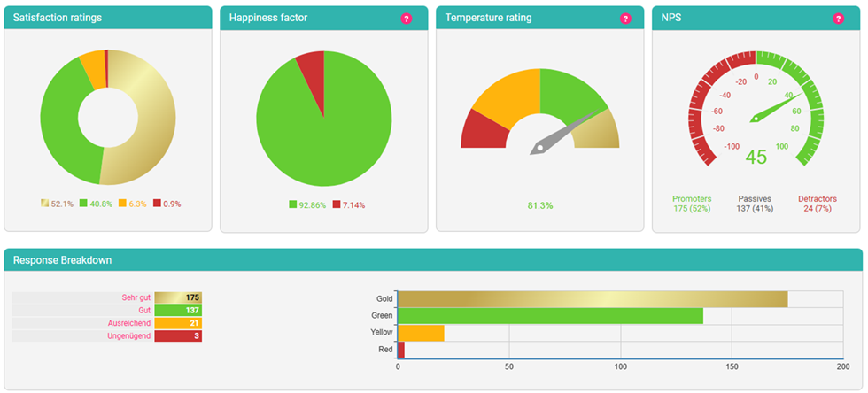This screenshot has width=868, height=393.
Task: Select the Ausreichend response row
Action: (x=107, y=323)
